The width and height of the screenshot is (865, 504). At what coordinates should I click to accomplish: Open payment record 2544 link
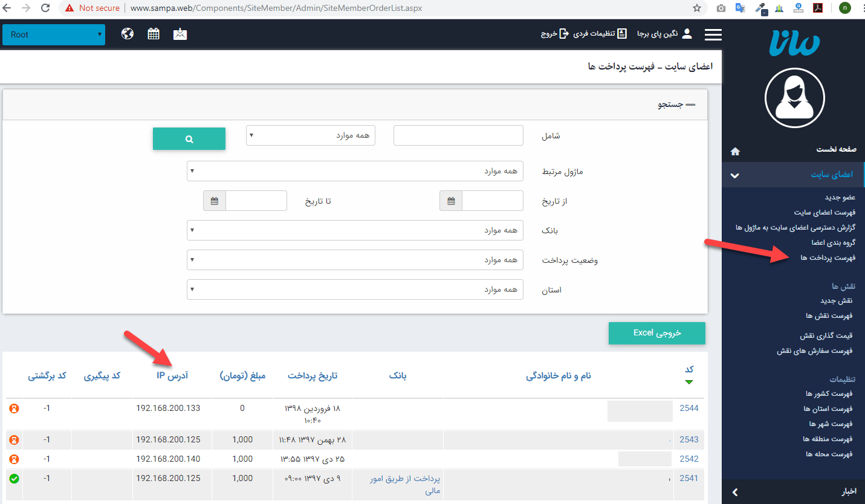click(688, 408)
